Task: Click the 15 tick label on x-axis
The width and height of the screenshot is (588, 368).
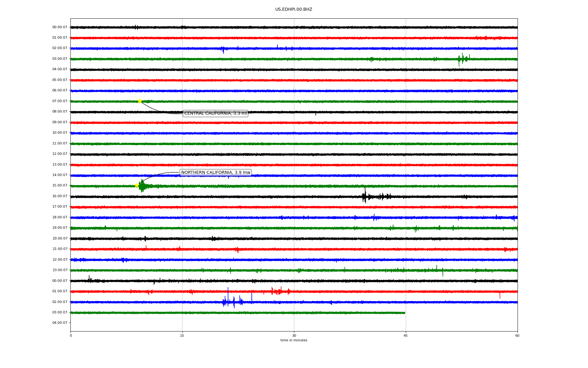Action: [182, 335]
